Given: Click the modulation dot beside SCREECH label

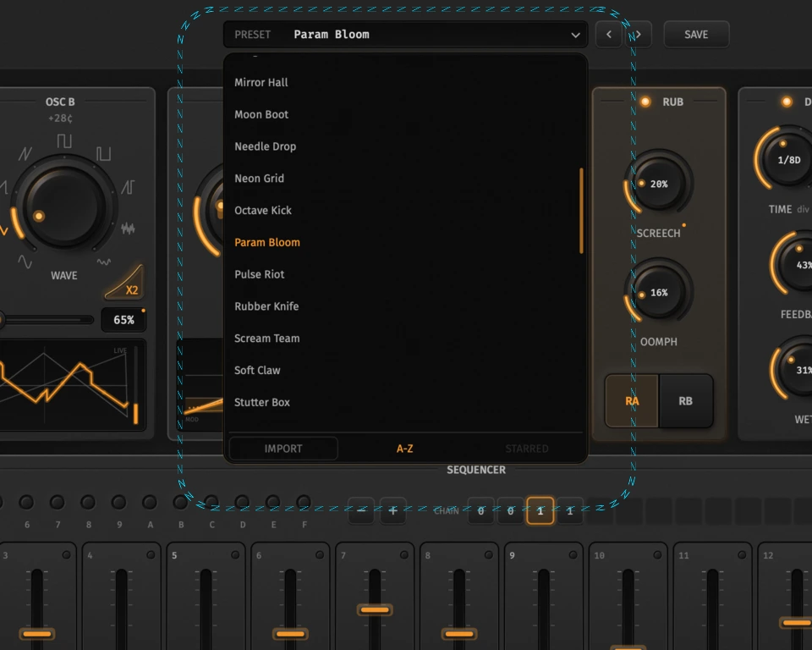Looking at the screenshot, I should pos(684,225).
